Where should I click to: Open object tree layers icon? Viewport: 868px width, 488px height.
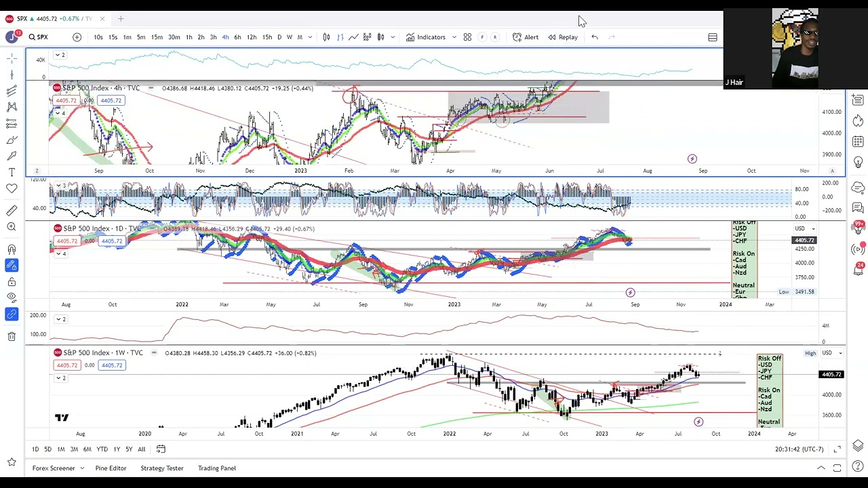pyautogui.click(x=858, y=445)
